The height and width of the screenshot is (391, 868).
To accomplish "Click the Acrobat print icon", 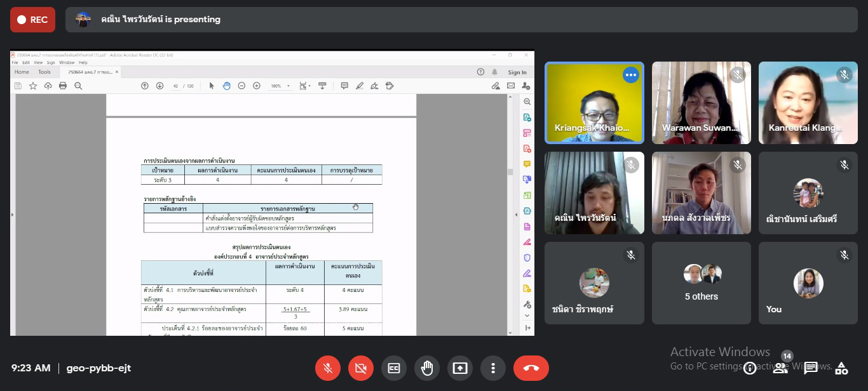I will [63, 86].
